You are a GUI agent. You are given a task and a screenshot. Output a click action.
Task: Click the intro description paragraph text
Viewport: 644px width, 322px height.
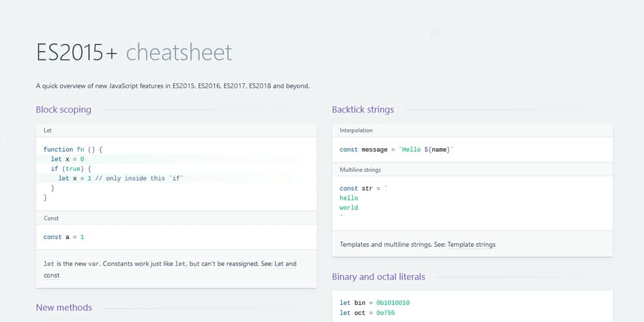[173, 86]
